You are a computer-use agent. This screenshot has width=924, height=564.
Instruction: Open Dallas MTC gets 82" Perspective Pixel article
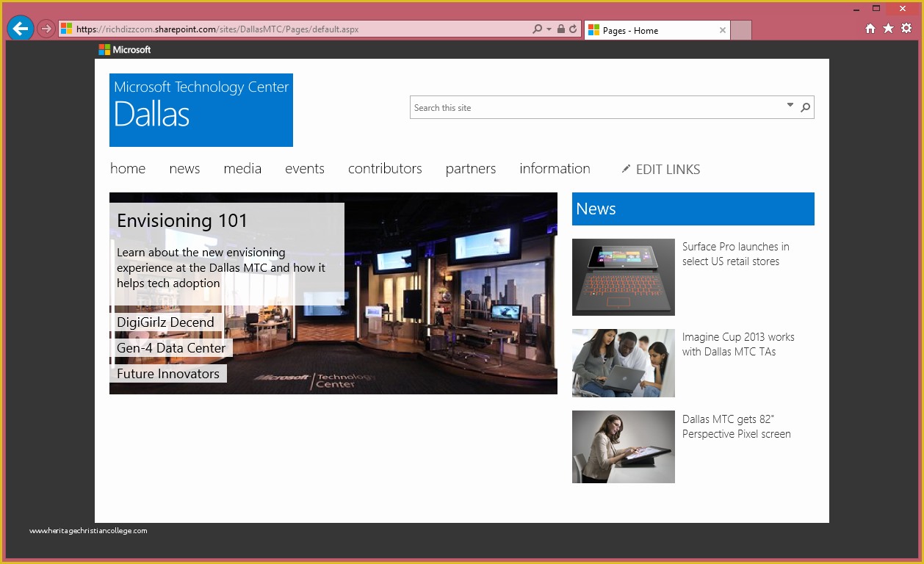737,427
